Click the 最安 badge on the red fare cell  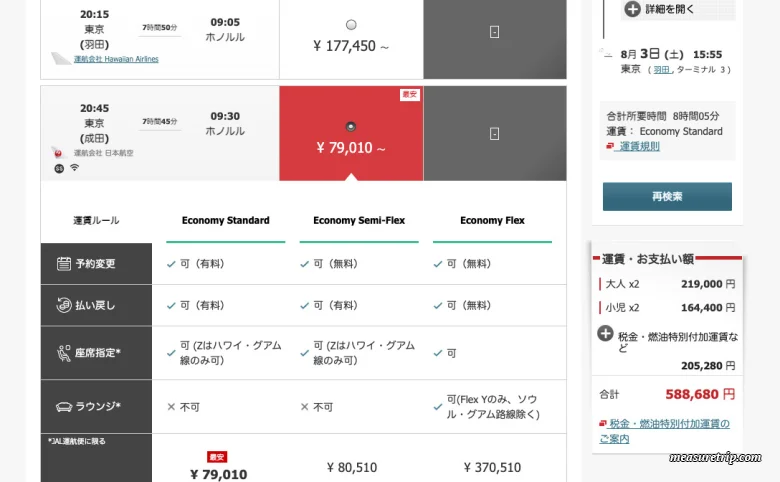[410, 95]
